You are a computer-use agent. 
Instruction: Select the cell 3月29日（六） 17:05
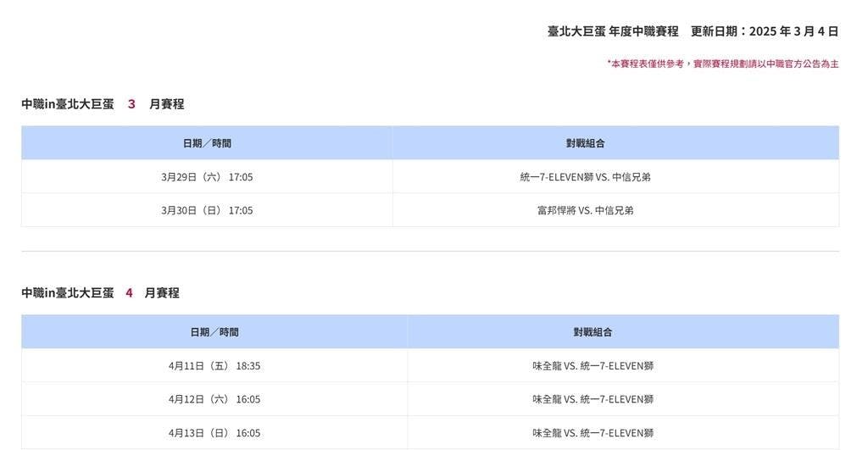[207, 177]
